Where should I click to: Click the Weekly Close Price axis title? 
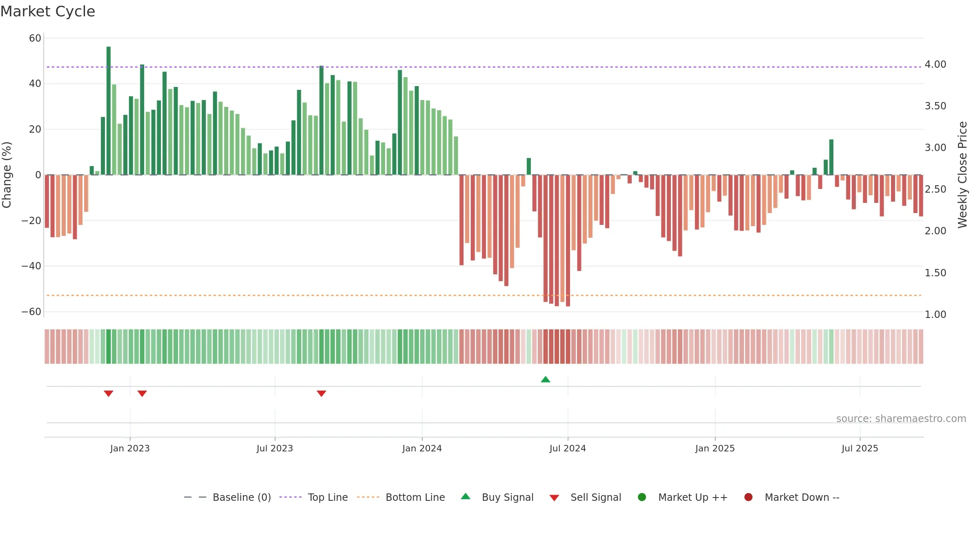[962, 175]
